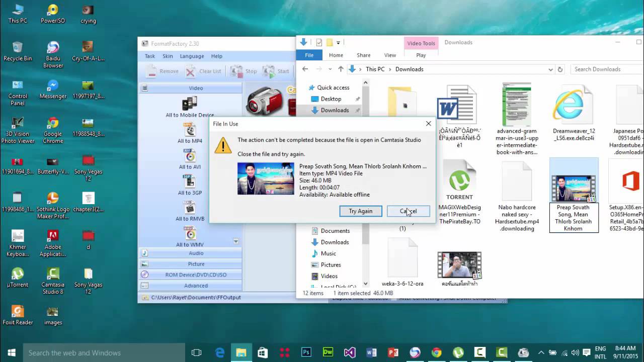Expand ROM Device\DVD\CD\ISO category
Image resolution: width=644 pixels, height=362 pixels.
(x=191, y=275)
